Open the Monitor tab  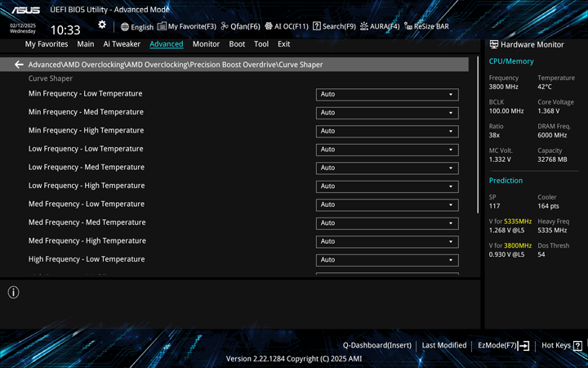click(206, 44)
